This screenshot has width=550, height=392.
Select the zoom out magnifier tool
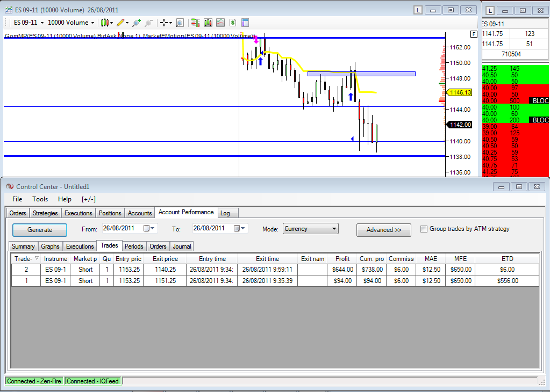[x=149, y=23]
